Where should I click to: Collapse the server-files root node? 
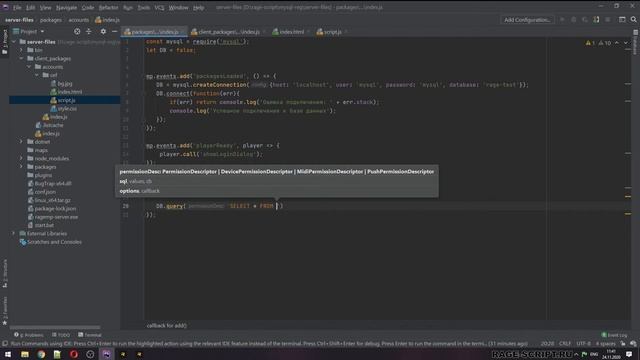pyautogui.click(x=14, y=42)
